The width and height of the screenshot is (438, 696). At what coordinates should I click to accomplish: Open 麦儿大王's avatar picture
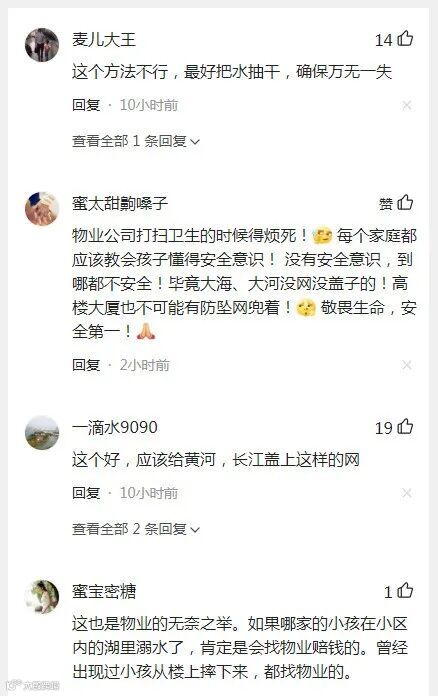pyautogui.click(x=42, y=45)
